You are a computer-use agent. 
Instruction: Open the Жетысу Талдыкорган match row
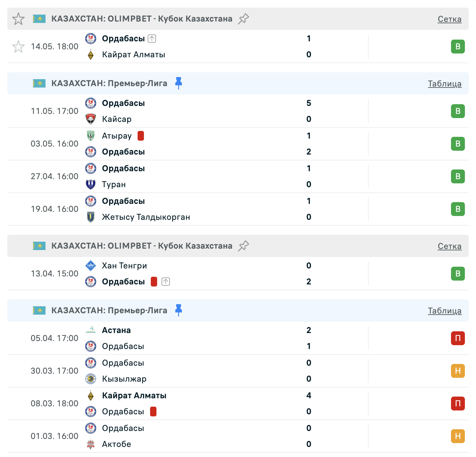[x=238, y=209]
